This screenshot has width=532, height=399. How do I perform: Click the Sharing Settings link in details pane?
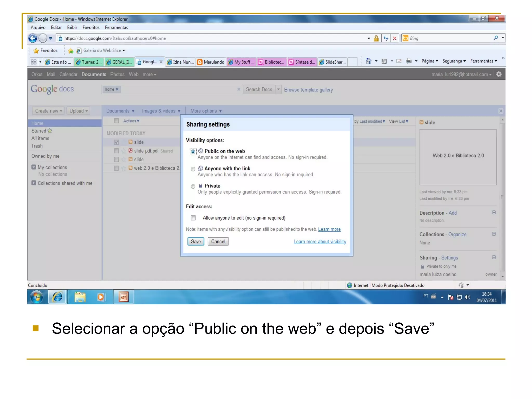[x=449, y=258]
